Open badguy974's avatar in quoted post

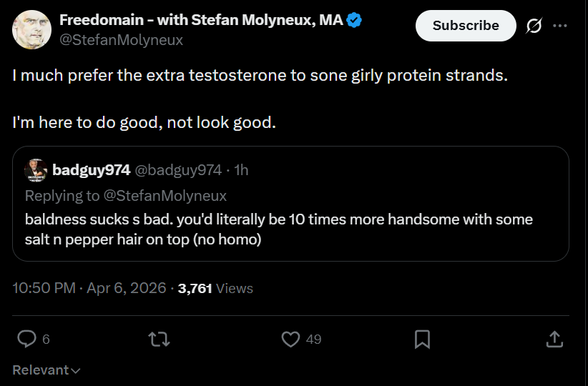click(x=36, y=170)
